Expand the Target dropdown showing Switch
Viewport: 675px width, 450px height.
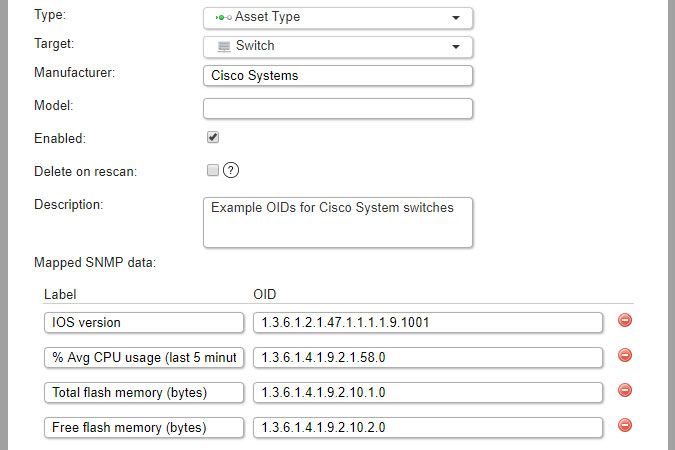click(x=337, y=46)
